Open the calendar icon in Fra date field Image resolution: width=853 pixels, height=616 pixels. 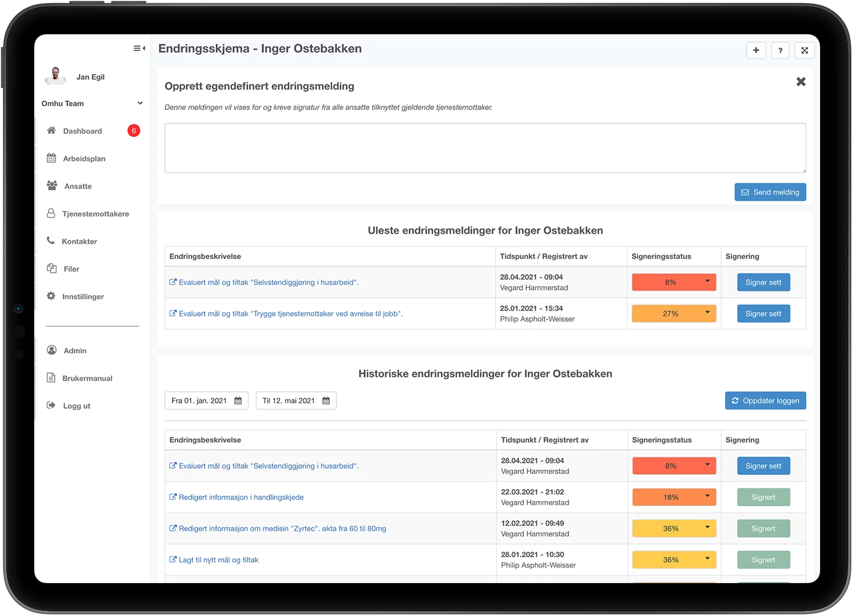coord(238,401)
